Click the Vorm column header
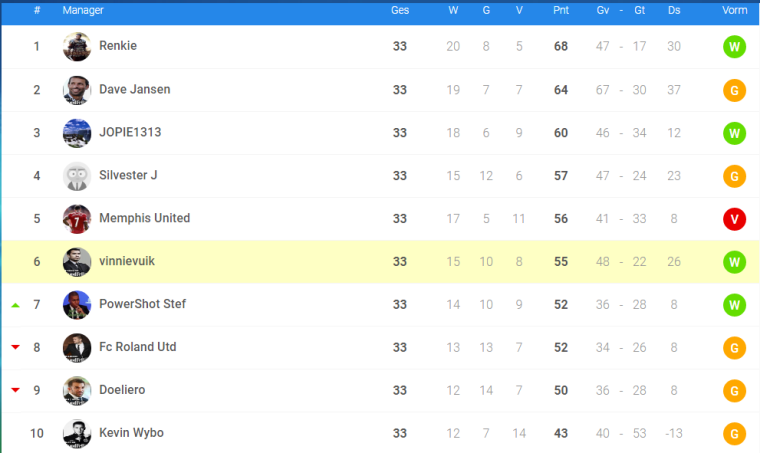 (x=734, y=10)
